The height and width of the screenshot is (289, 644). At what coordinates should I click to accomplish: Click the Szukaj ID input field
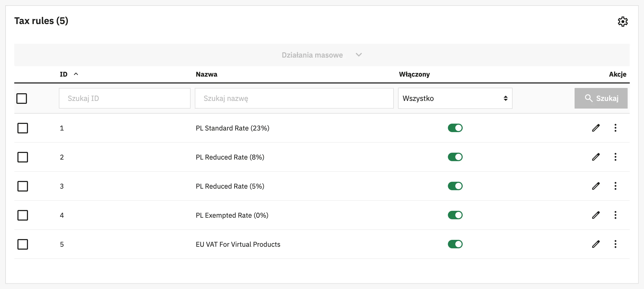[x=125, y=98]
